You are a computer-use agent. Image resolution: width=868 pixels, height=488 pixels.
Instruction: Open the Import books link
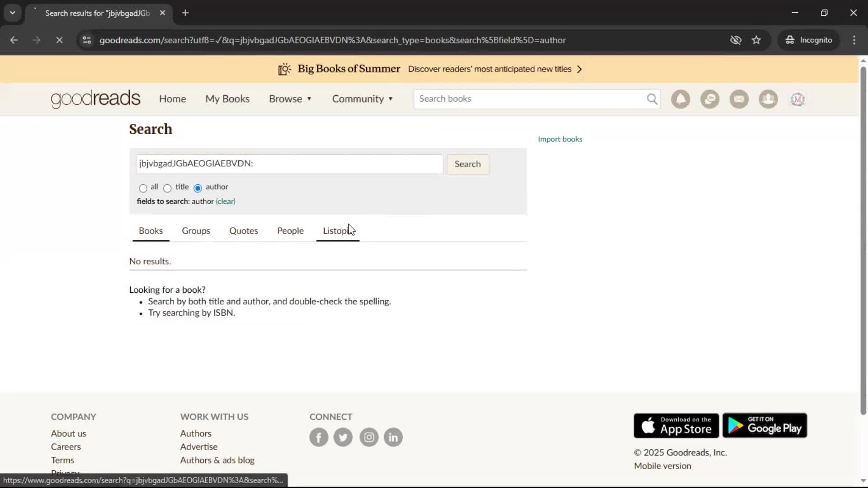pyautogui.click(x=560, y=139)
